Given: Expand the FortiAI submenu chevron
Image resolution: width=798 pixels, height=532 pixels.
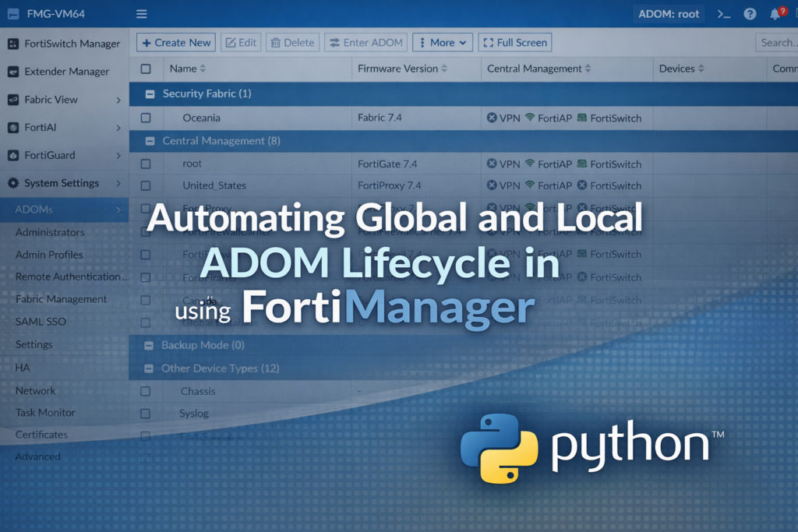Looking at the screenshot, I should 118,128.
